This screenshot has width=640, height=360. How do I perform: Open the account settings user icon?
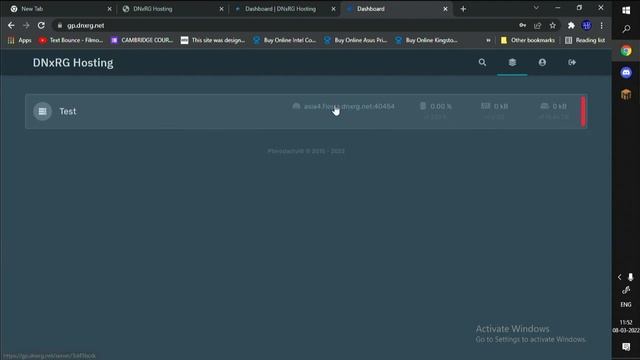pyautogui.click(x=542, y=62)
